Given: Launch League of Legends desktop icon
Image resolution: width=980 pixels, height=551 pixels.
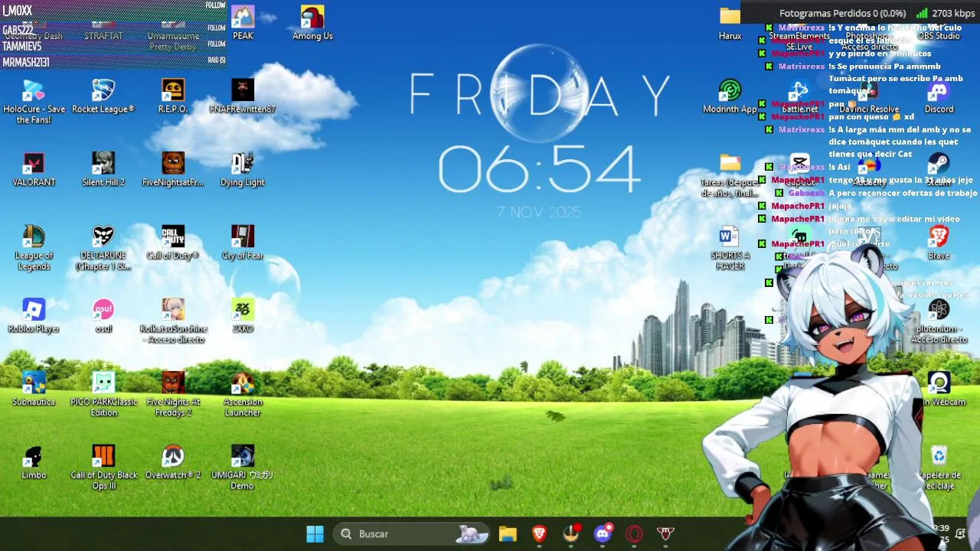Looking at the screenshot, I should [34, 248].
